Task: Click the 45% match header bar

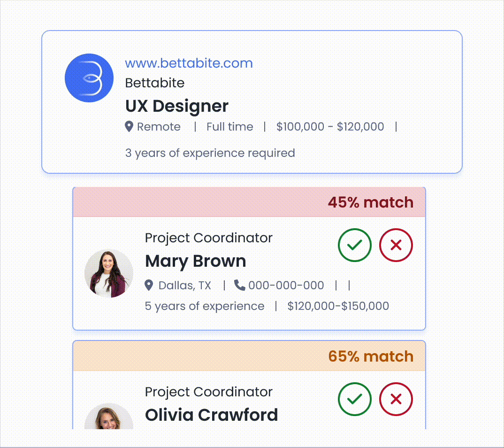Action: tap(249, 202)
